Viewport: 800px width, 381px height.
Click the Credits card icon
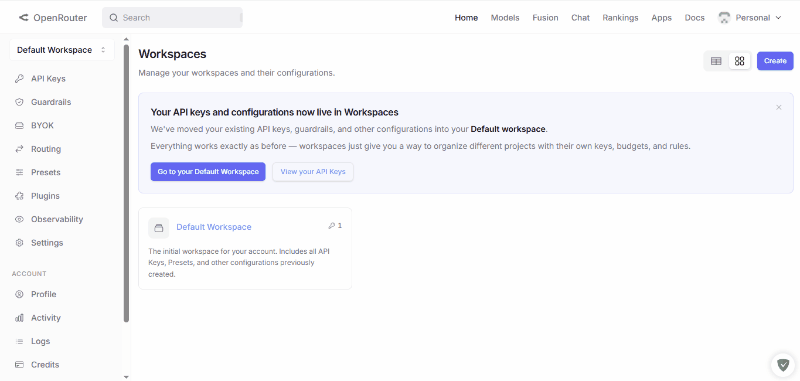tap(19, 365)
